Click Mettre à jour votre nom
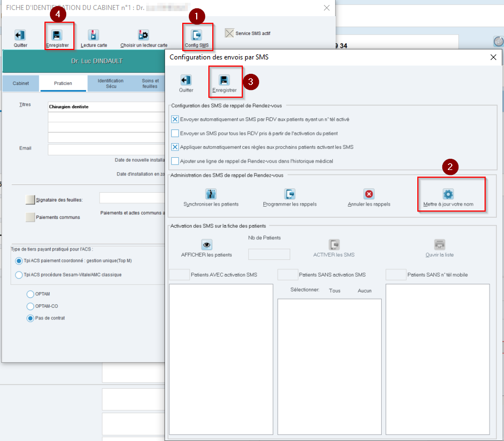 448,198
